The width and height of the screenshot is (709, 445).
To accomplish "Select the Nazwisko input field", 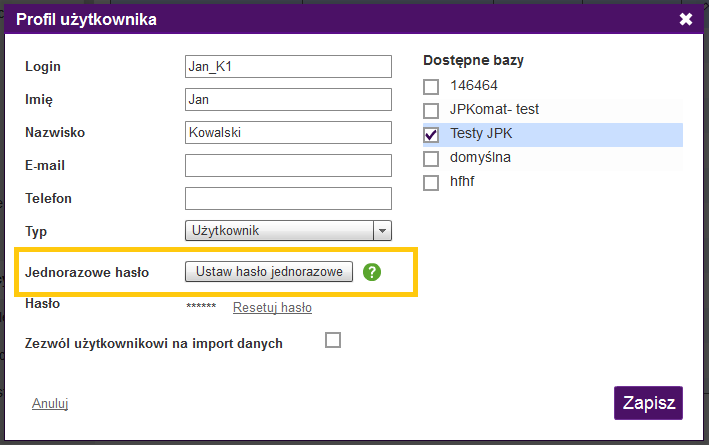I will (x=288, y=132).
